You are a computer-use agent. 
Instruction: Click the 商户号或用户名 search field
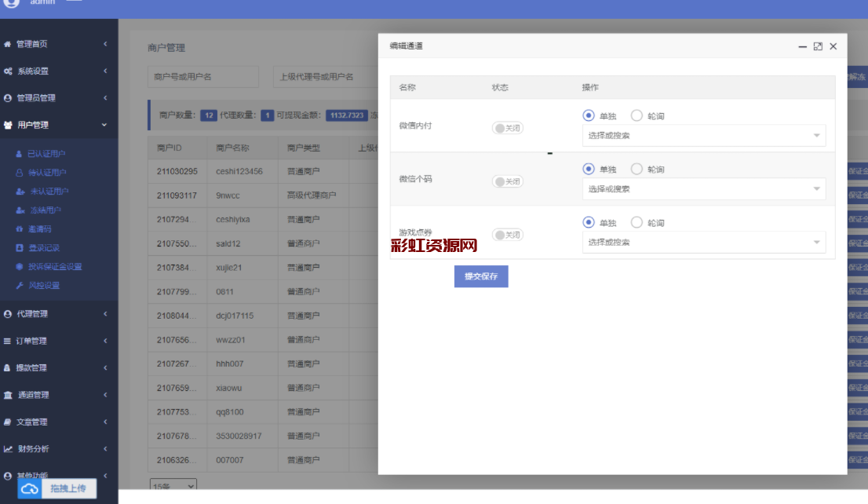(x=202, y=77)
